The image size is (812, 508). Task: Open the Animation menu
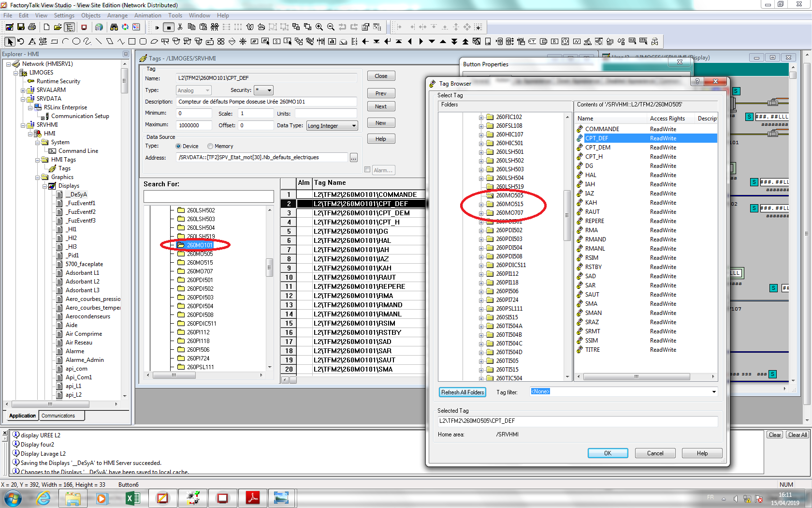[147, 15]
